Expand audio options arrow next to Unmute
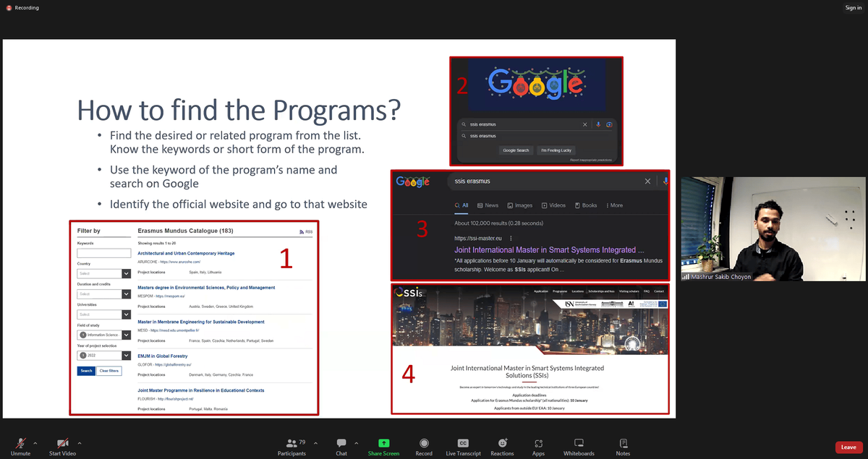Viewport: 868px width, 459px height. [x=35, y=442]
